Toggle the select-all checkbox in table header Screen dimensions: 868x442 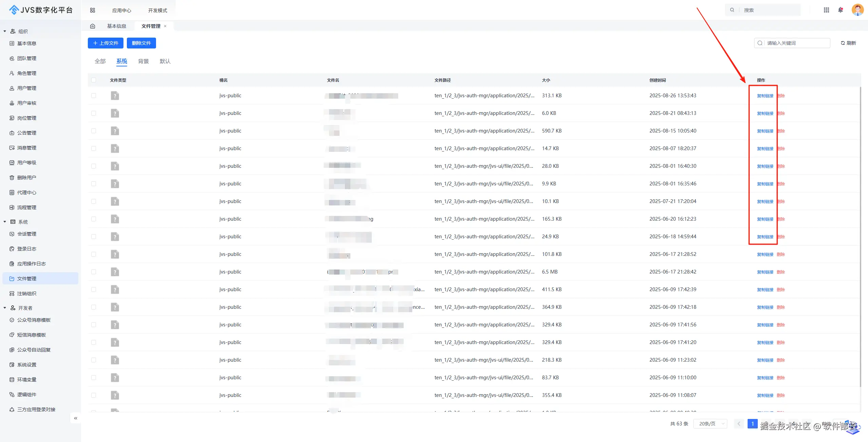tap(94, 80)
